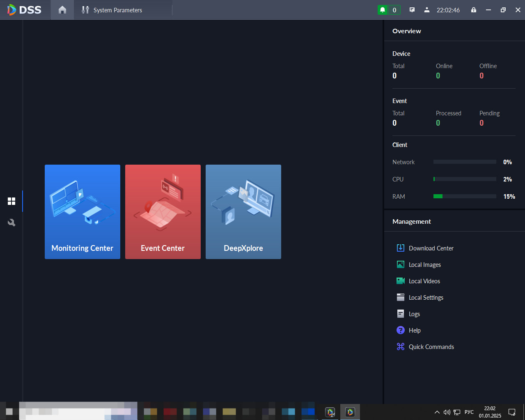
Task: Click the Local Videos camera icon
Action: tap(401, 281)
